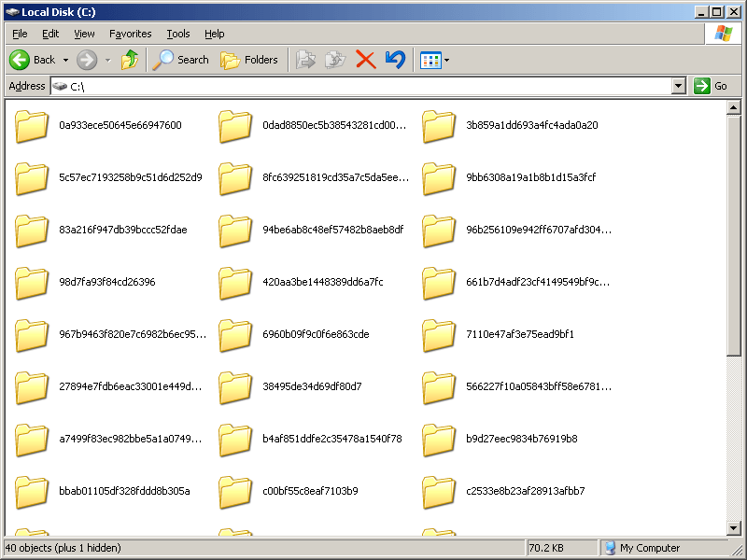Click inside the Address input field
This screenshot has height=560, width=747.
[280, 86]
